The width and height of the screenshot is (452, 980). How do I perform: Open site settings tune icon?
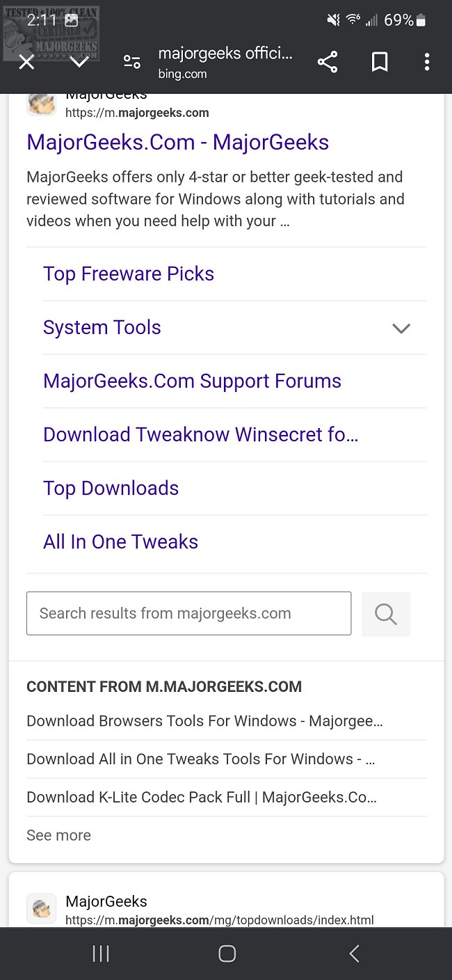(x=132, y=63)
